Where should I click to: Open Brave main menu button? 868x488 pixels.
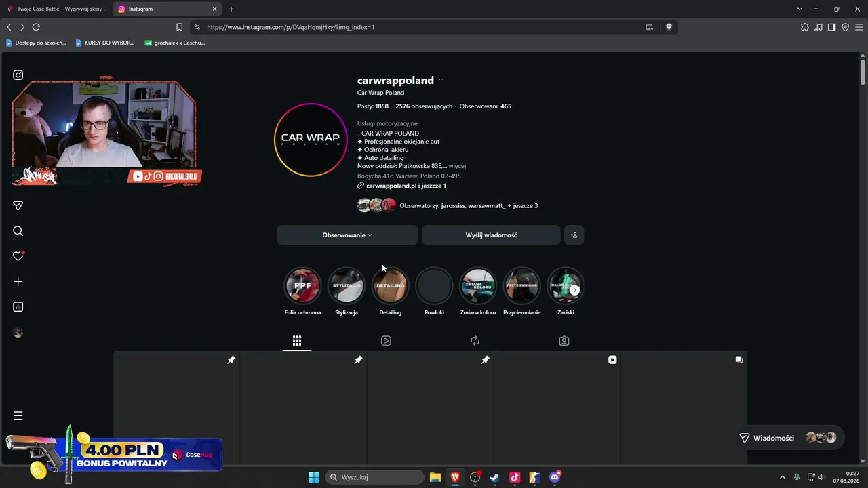(859, 27)
